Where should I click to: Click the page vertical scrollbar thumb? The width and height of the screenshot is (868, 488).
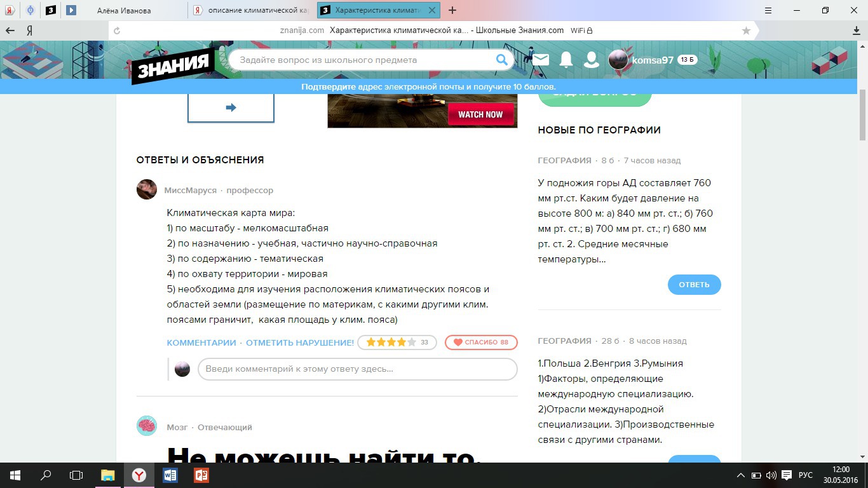click(863, 114)
